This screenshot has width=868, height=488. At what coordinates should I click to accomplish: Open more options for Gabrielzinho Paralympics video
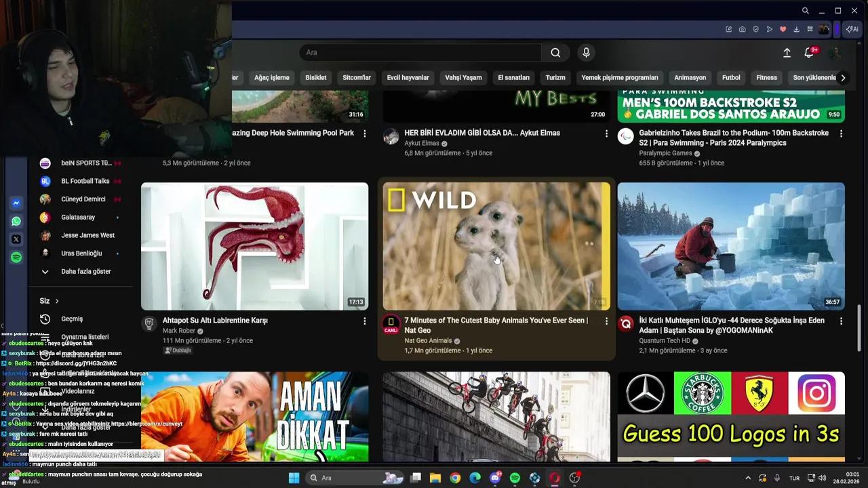(841, 134)
